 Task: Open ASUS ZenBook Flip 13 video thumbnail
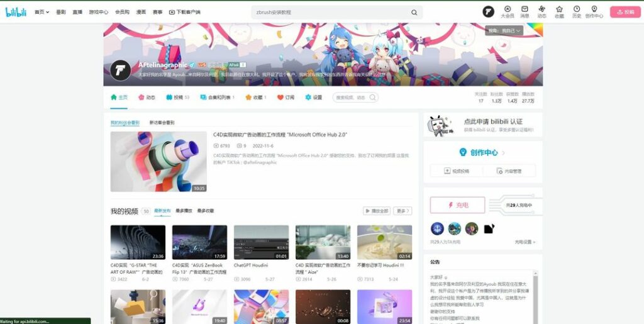point(199,242)
